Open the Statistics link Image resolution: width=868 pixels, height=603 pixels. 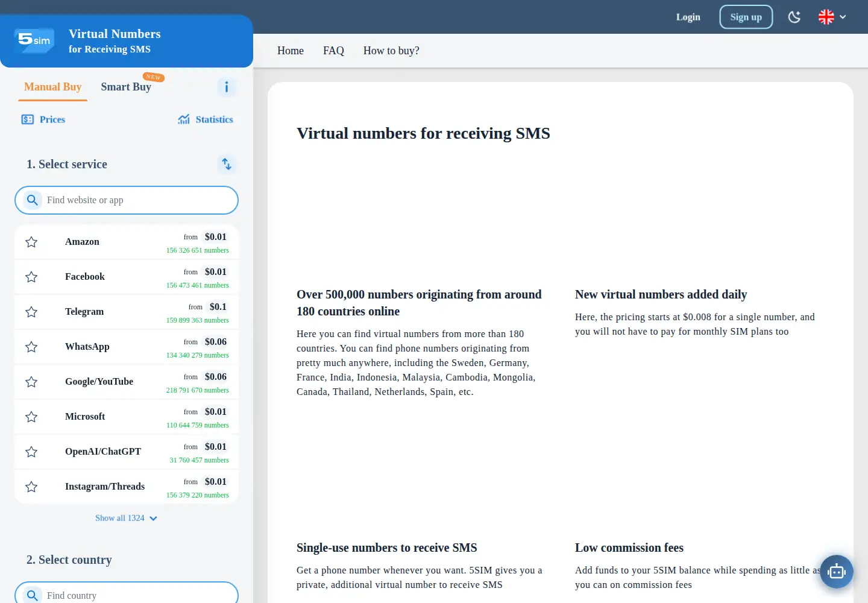pos(206,119)
